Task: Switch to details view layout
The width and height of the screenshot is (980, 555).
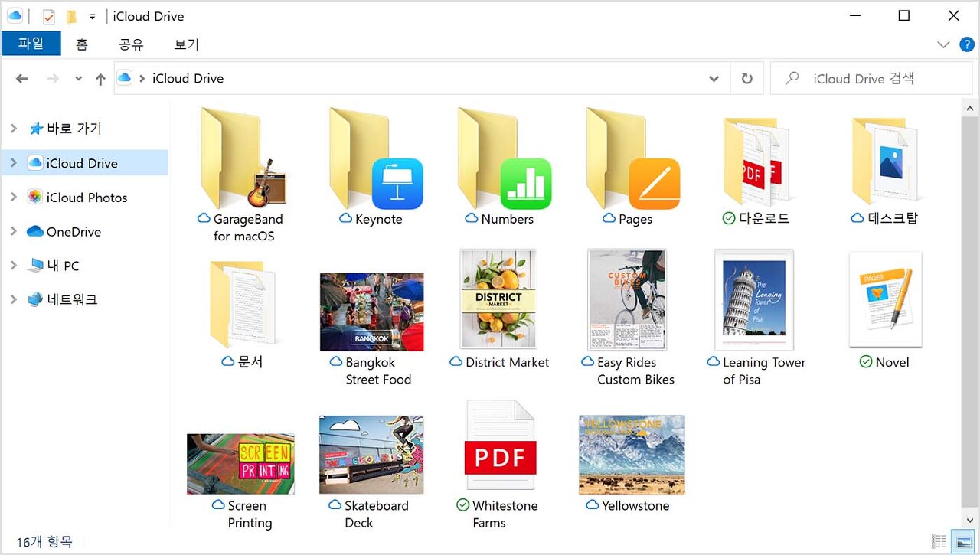Action: pyautogui.click(x=939, y=541)
